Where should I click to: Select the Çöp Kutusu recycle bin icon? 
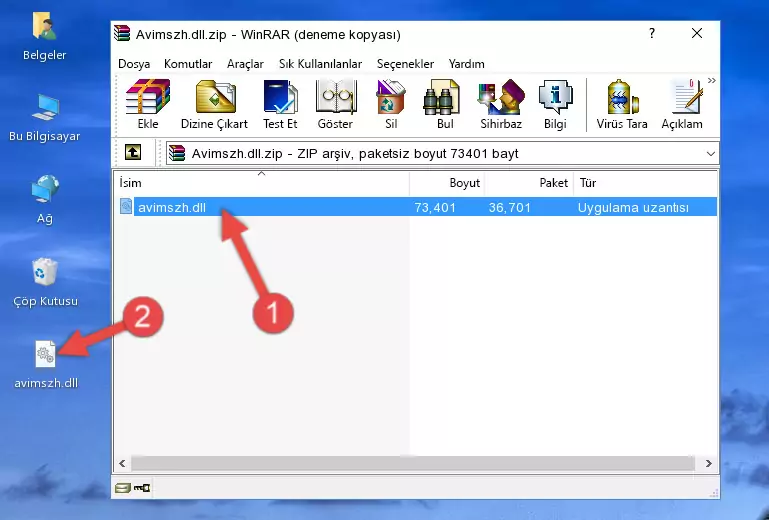[x=45, y=282]
